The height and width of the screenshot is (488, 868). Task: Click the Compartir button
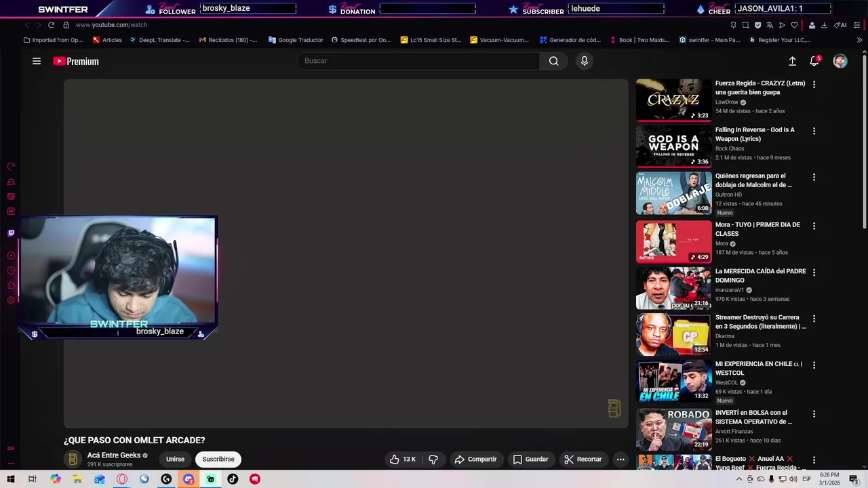(x=475, y=459)
